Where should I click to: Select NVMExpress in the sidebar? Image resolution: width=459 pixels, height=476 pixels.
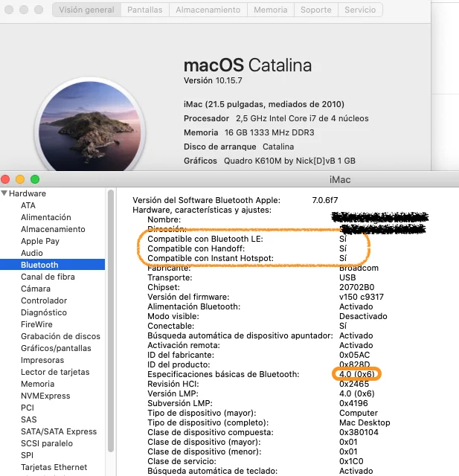(x=45, y=396)
